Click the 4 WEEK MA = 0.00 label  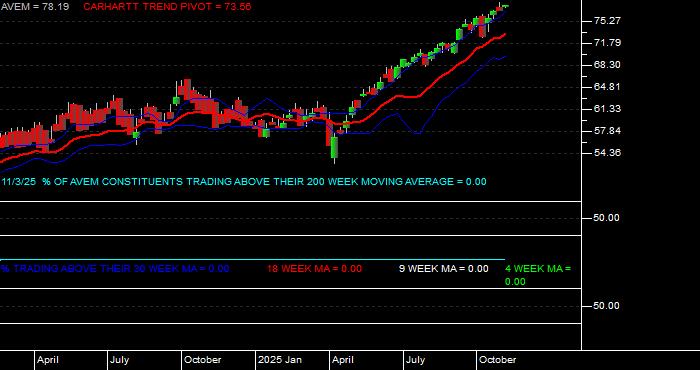tap(538, 275)
